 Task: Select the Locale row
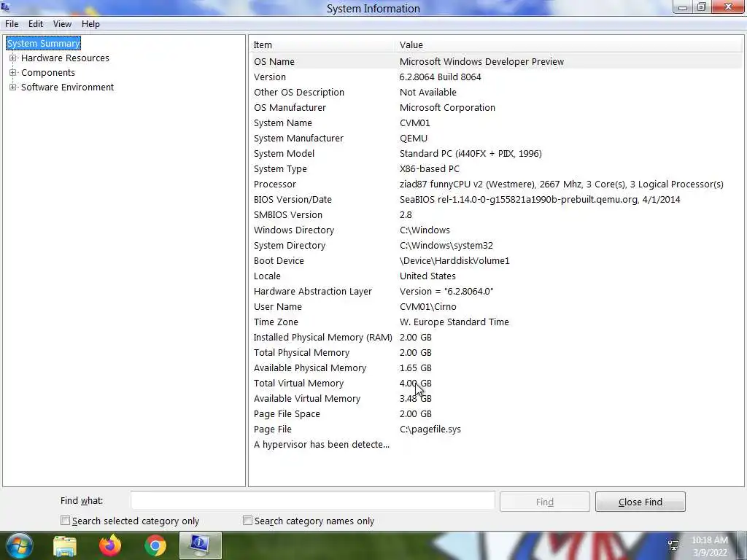pos(496,276)
